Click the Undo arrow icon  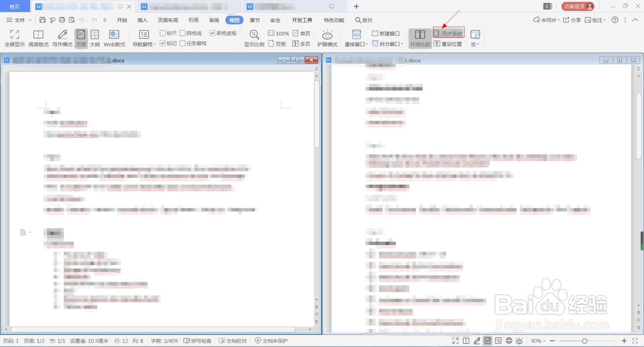tap(82, 20)
